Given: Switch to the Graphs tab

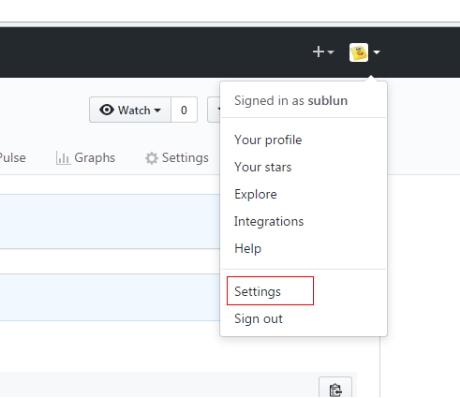Looking at the screenshot, I should coord(86,158).
